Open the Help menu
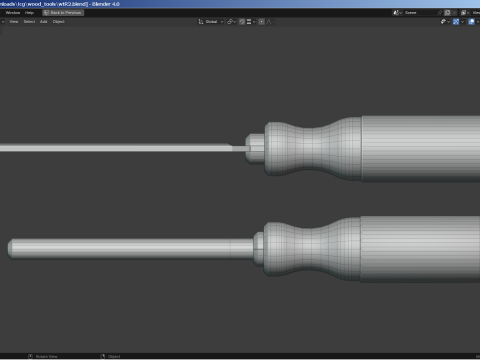The image size is (480, 360). [29, 13]
